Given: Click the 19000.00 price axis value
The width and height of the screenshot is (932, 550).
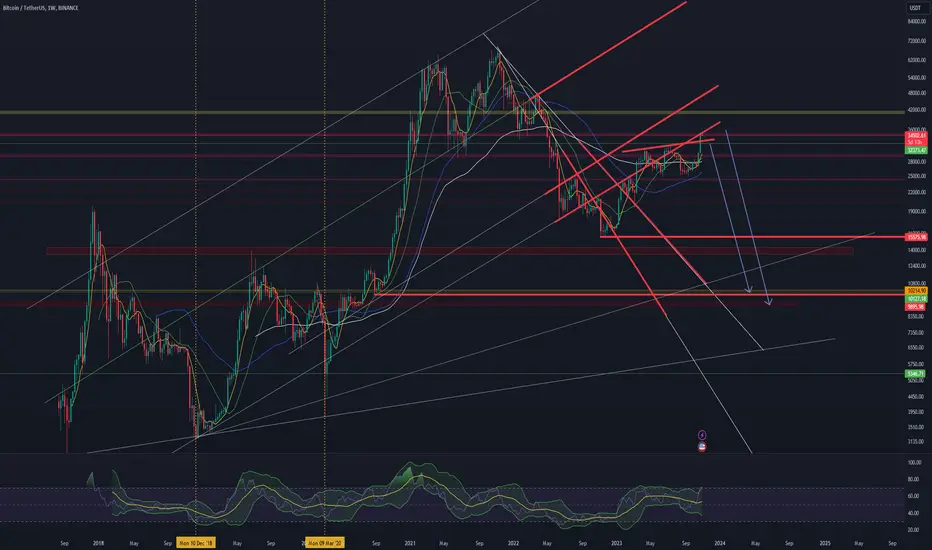Looking at the screenshot, I should click(x=917, y=212).
